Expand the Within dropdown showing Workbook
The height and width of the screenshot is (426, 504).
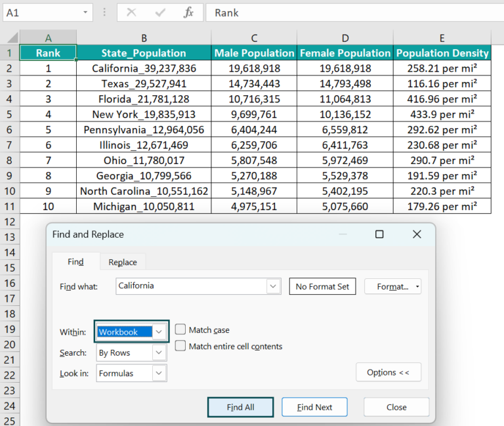click(x=159, y=331)
